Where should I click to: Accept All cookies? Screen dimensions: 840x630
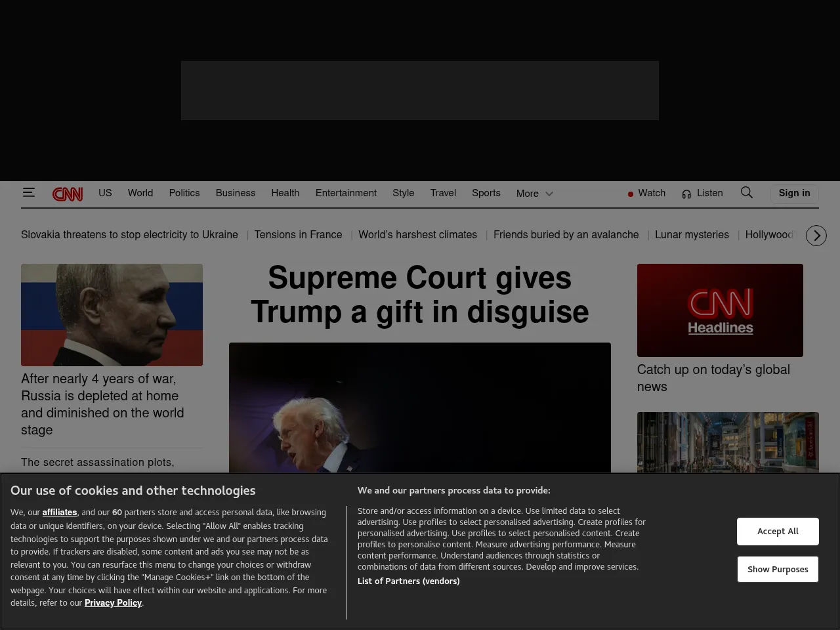[778, 531]
